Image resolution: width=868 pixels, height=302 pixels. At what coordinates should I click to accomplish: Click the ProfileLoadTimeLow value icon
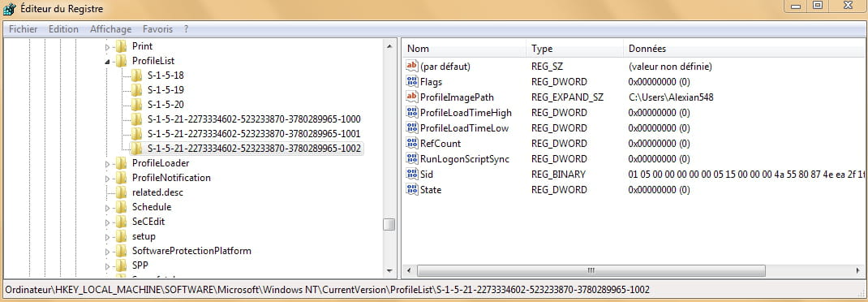[x=412, y=128]
